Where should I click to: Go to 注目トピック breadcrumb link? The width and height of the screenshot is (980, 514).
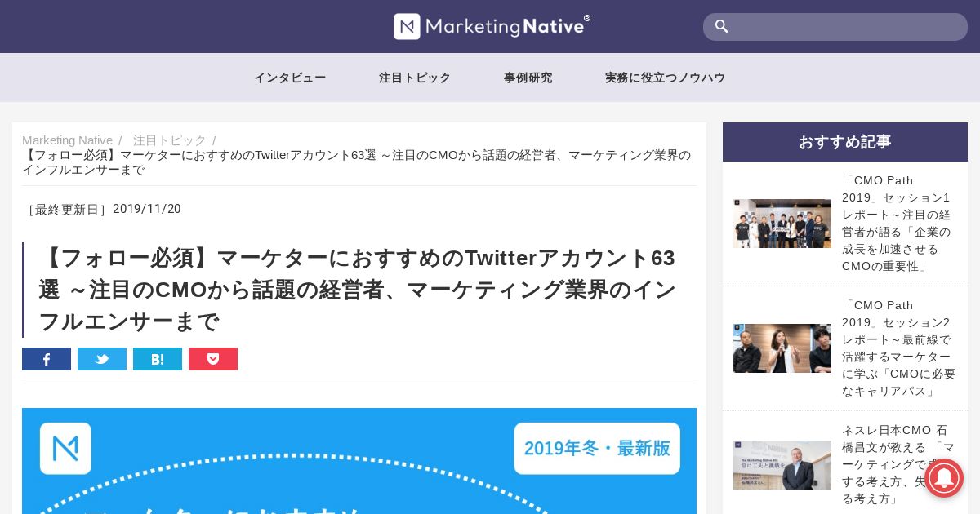point(170,140)
